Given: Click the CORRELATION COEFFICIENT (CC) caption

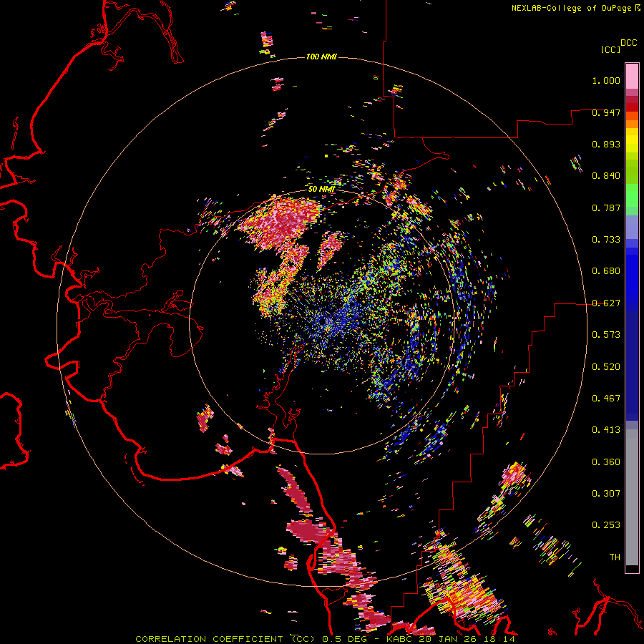Looking at the screenshot, I should click(x=225, y=639).
